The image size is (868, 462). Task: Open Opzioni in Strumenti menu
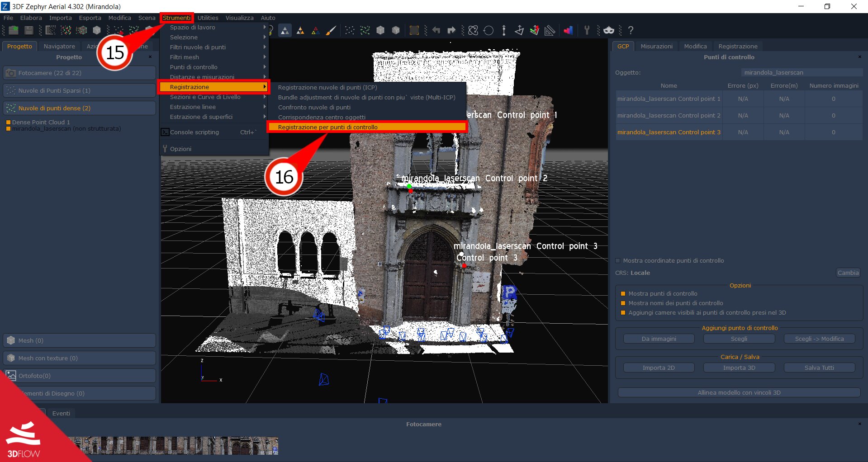[214, 149]
